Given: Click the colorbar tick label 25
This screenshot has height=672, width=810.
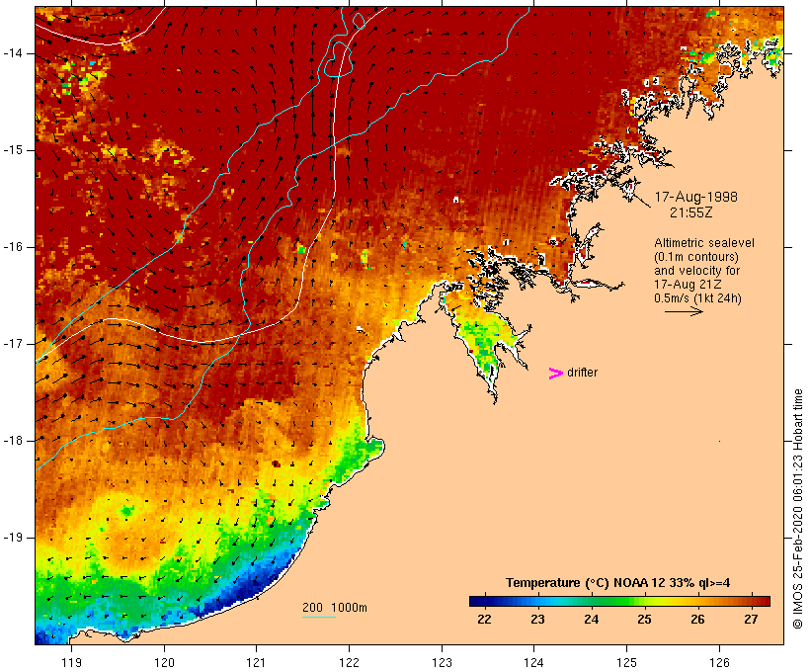Looking at the screenshot, I should [x=644, y=620].
